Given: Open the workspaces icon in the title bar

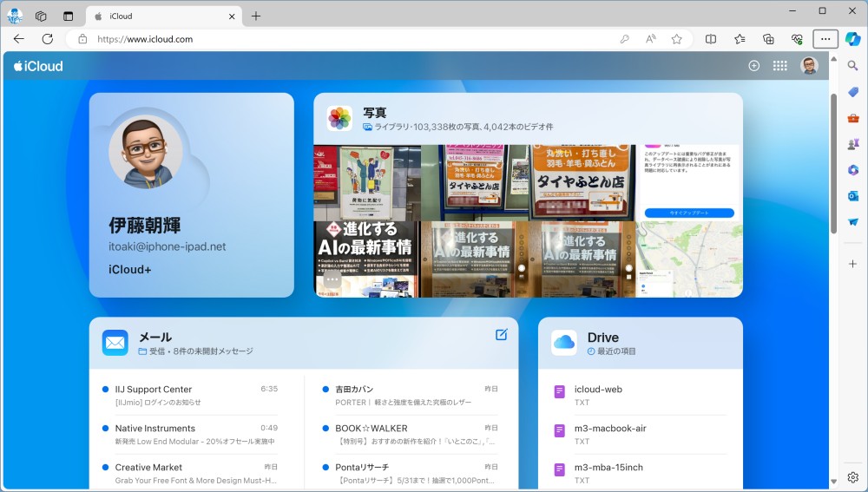Looking at the screenshot, I should 41,16.
